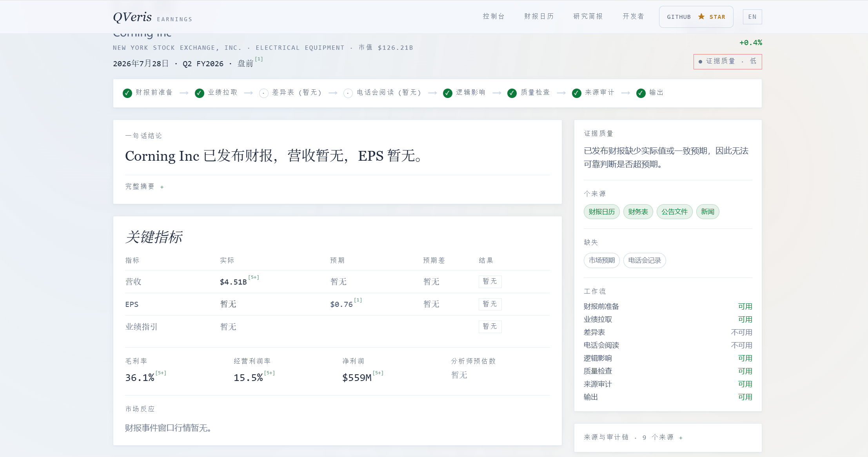Click the 分析师预估数 label

click(x=473, y=361)
